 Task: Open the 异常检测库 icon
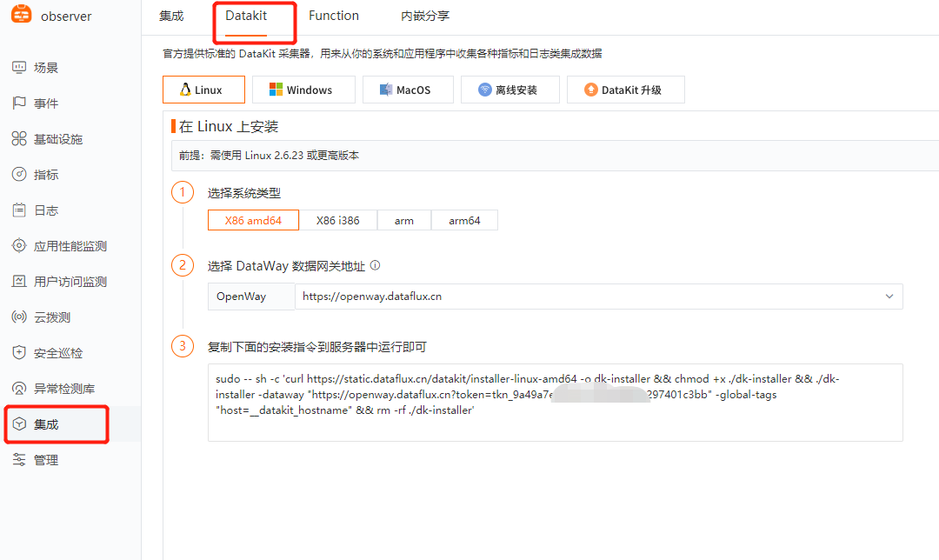click(x=19, y=388)
